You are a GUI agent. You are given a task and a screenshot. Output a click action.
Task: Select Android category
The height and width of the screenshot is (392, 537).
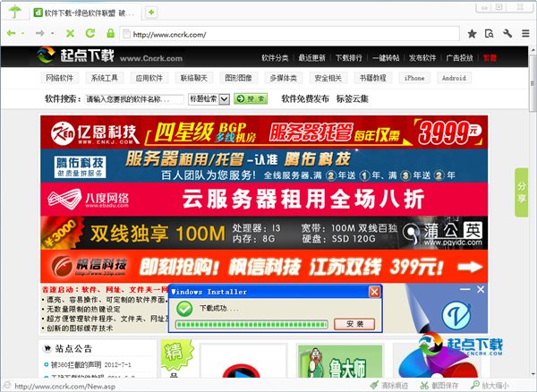[x=454, y=78]
